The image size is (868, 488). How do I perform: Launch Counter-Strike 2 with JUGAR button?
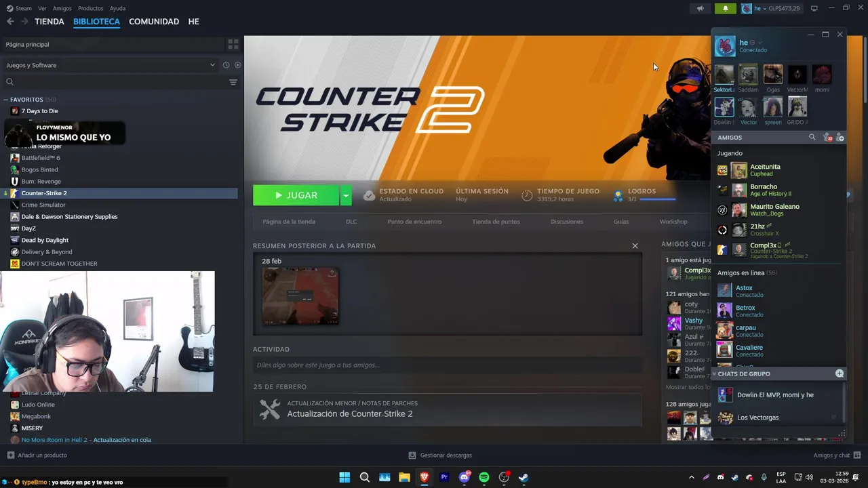(x=296, y=195)
